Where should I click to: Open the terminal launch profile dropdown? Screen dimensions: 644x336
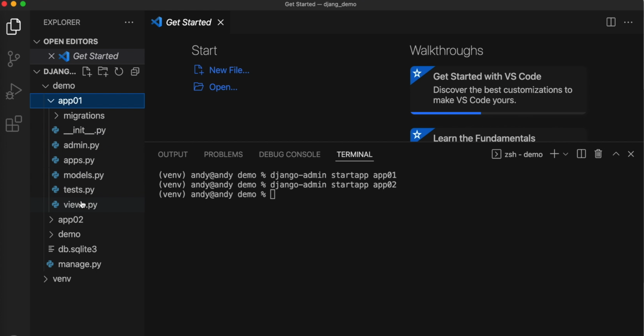[566, 154]
